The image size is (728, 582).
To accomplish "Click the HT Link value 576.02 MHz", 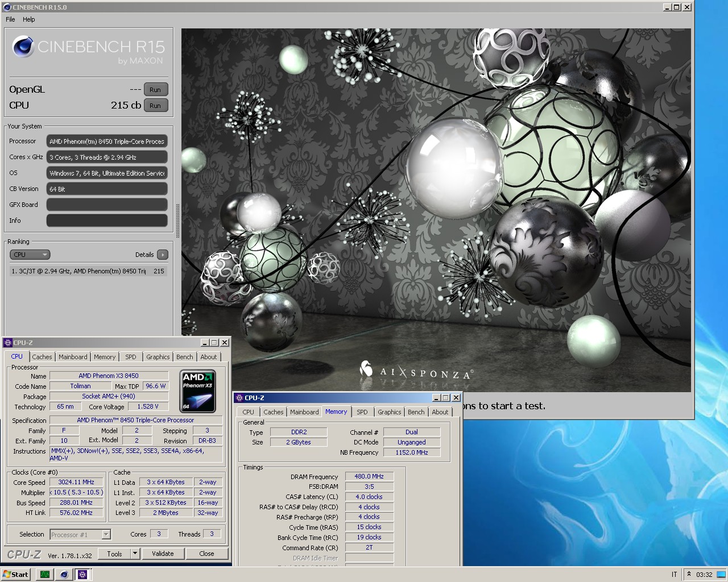I will pyautogui.click(x=76, y=513).
